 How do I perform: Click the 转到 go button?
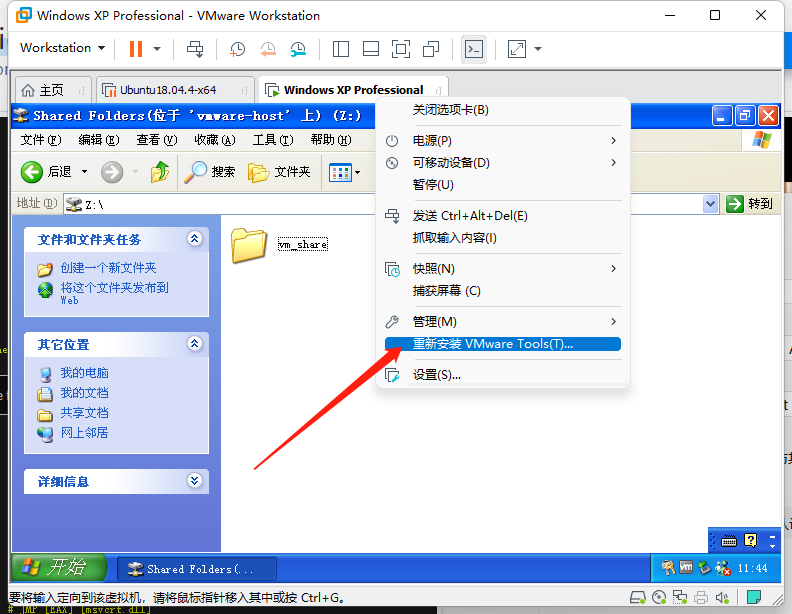coord(750,204)
